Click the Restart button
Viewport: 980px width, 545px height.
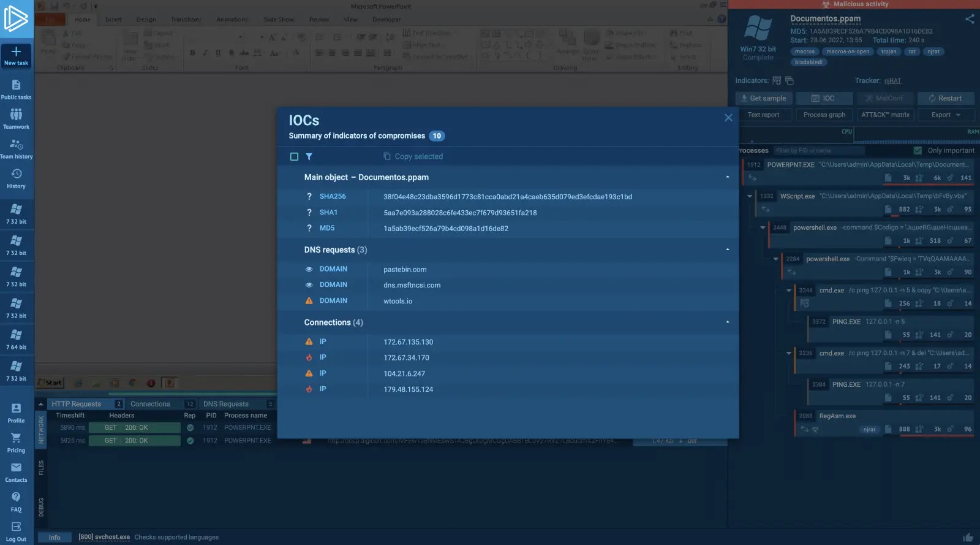(946, 98)
